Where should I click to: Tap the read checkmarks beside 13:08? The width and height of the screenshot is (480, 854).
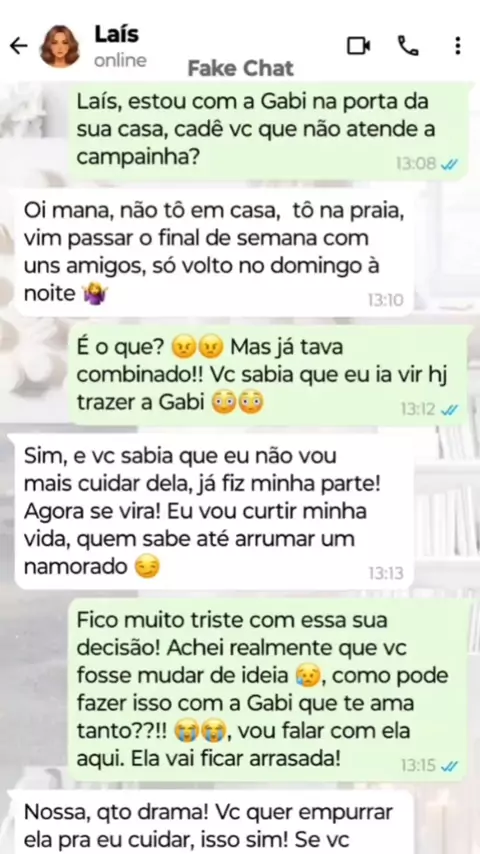450,163
